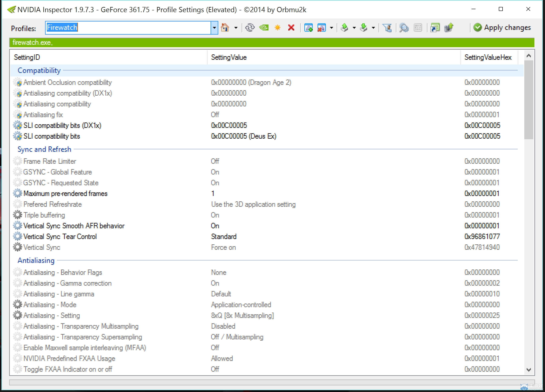The width and height of the screenshot is (545, 392).
Task: Click value '0x00000000 (Dragon Age 2)'
Action: pos(251,82)
